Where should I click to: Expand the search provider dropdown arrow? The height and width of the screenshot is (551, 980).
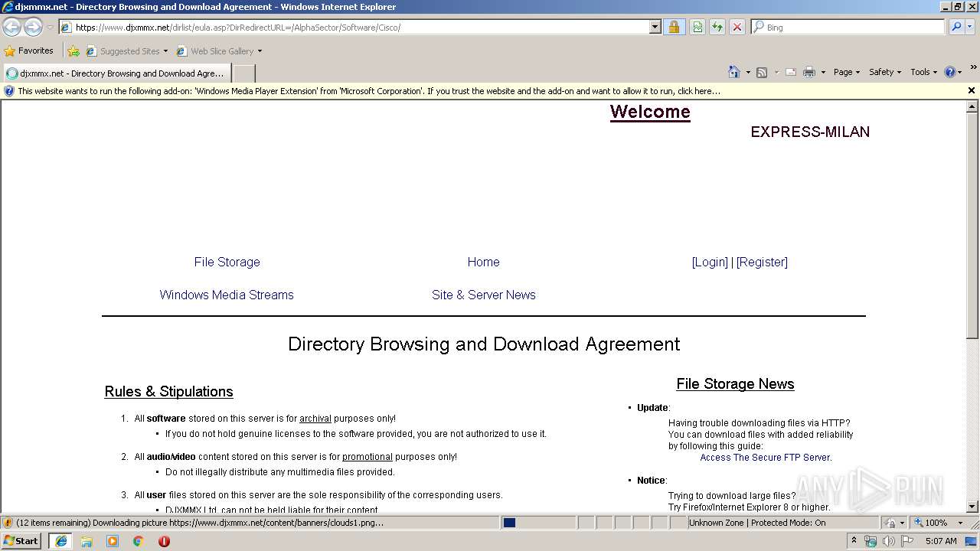(x=970, y=27)
